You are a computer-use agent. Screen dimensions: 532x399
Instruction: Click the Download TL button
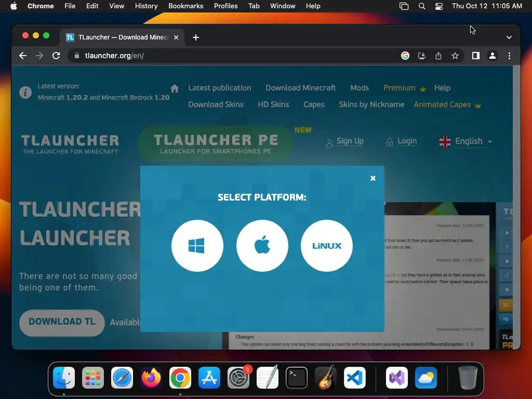pos(62,322)
